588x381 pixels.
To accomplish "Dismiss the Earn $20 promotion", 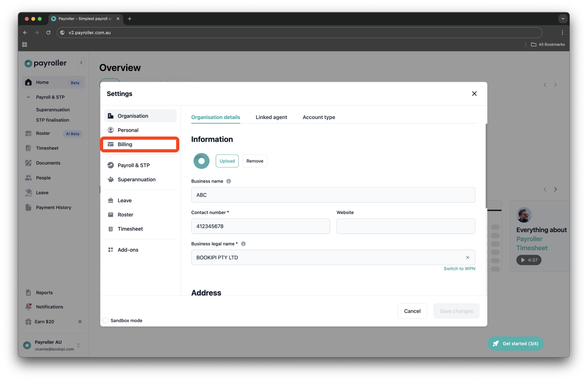I will click(80, 321).
